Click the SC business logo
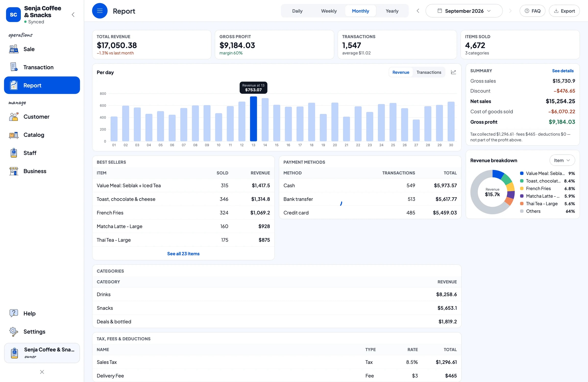588x382 pixels. click(x=13, y=14)
